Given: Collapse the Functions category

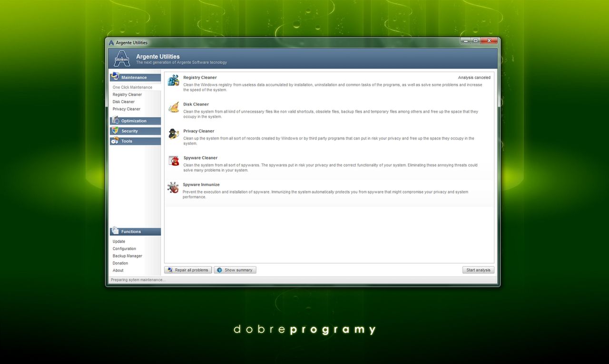Looking at the screenshot, I should click(x=135, y=232).
